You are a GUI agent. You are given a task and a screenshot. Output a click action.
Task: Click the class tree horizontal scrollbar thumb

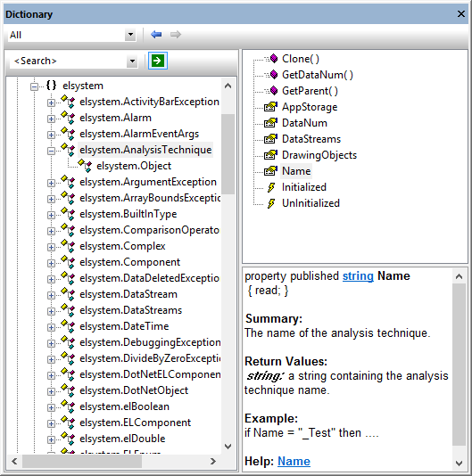pyautogui.click(x=82, y=461)
